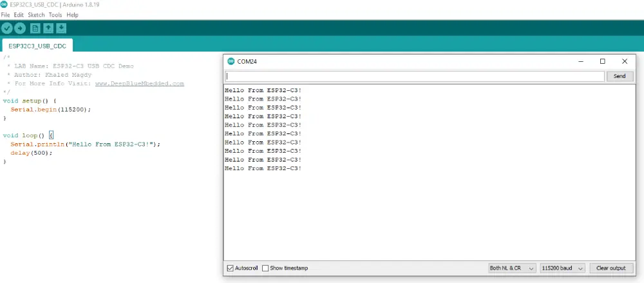The image size is (644, 283).
Task: Click the last Hello From ESP32-C3! output line
Action: [263, 168]
